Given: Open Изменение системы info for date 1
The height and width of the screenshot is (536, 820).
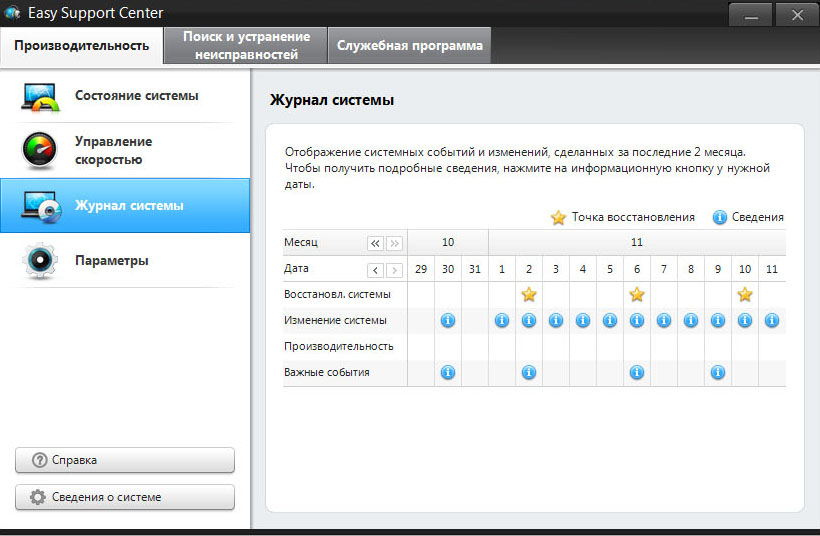Looking at the screenshot, I should (x=502, y=320).
